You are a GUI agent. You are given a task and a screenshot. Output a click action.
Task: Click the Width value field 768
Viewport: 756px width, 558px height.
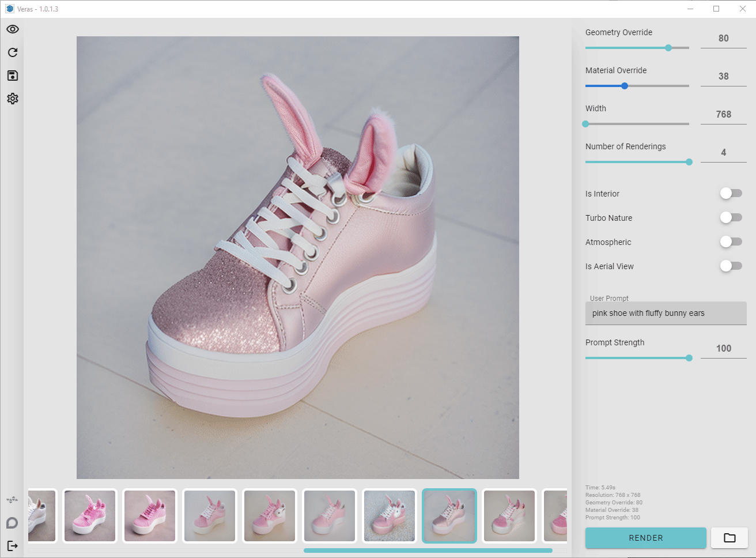click(724, 114)
